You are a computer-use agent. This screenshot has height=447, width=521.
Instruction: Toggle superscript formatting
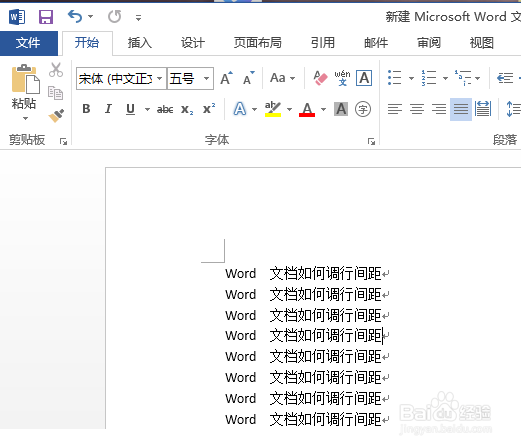tap(209, 109)
